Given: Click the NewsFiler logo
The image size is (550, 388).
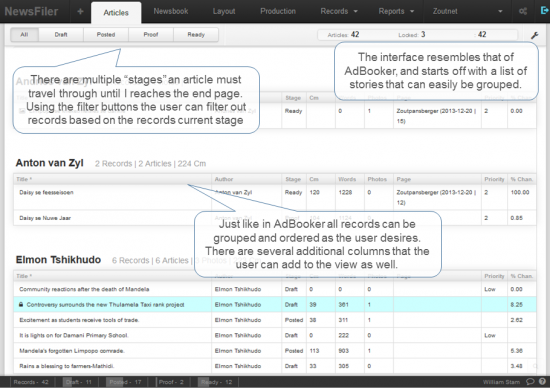Looking at the screenshot, I should point(32,12).
